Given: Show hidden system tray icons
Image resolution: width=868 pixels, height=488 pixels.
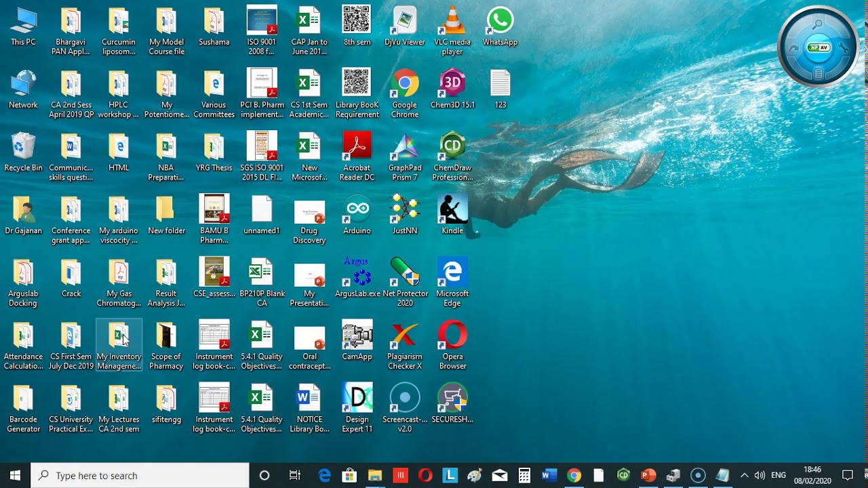Looking at the screenshot, I should pos(744,475).
